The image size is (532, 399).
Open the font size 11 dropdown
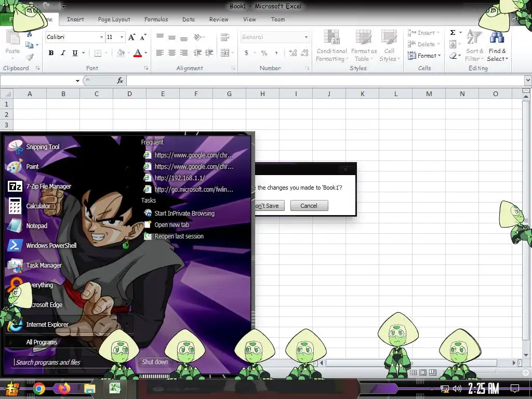(122, 37)
